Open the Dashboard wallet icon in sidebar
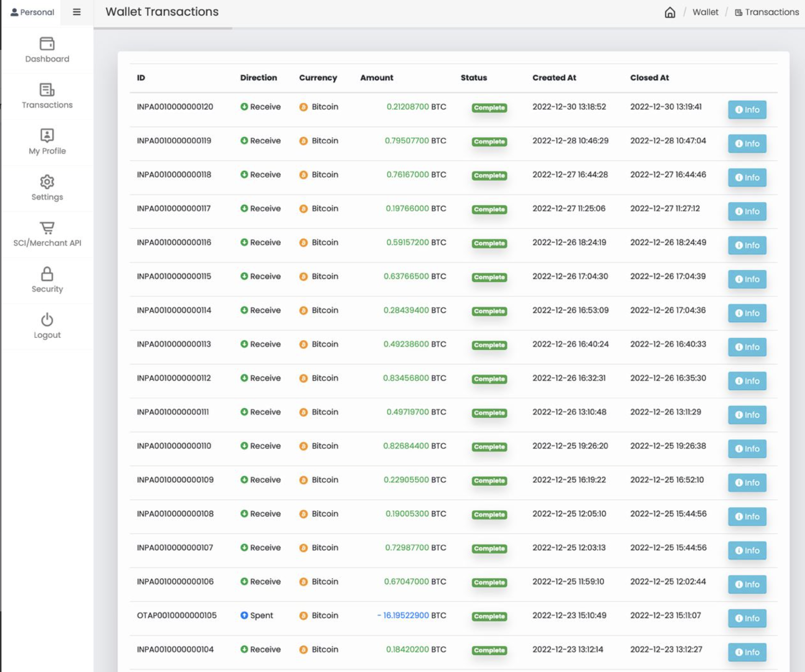 (47, 44)
